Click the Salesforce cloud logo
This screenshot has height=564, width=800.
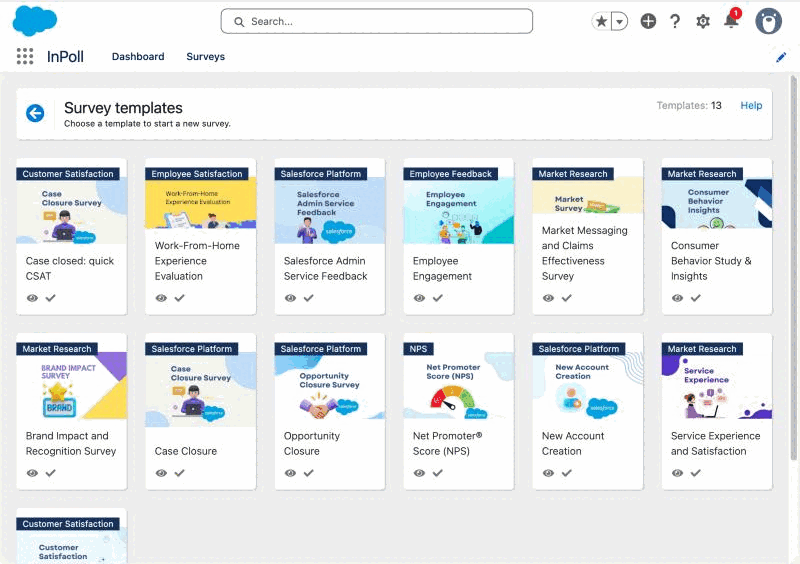(x=34, y=21)
